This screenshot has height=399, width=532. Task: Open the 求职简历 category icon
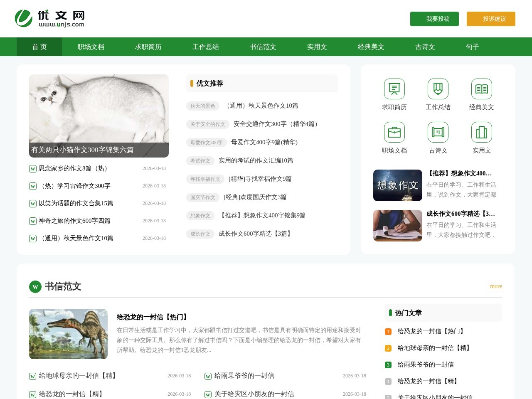point(394,89)
